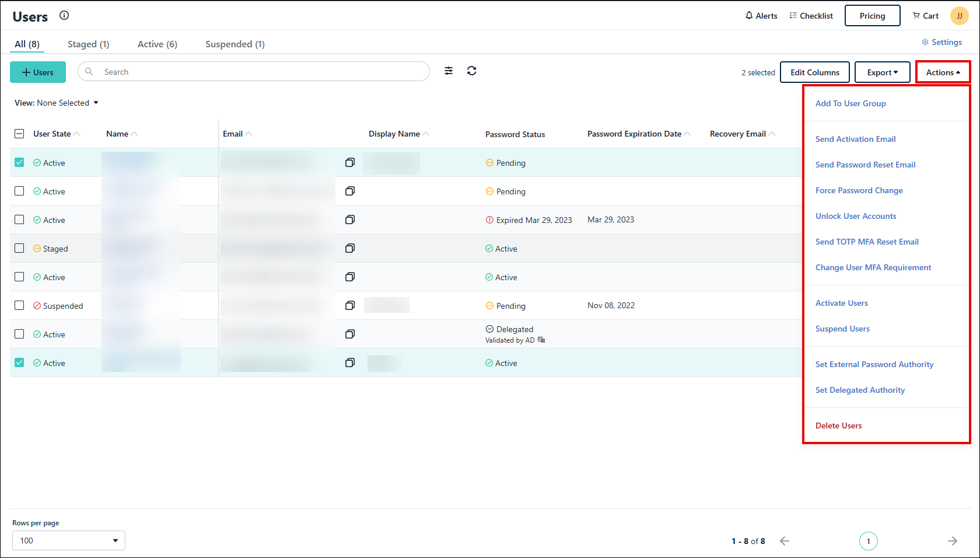Image resolution: width=980 pixels, height=558 pixels.
Task: Deselect the first Active user's checkbox
Action: coord(19,162)
